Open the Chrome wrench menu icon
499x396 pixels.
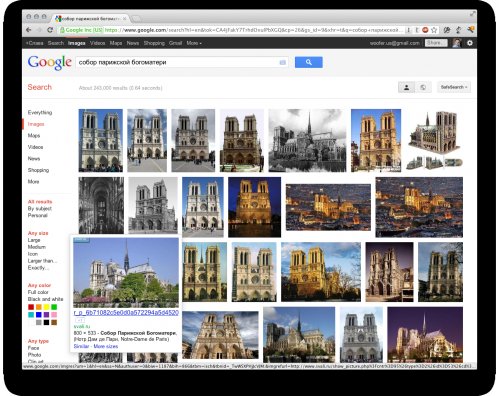(470, 30)
